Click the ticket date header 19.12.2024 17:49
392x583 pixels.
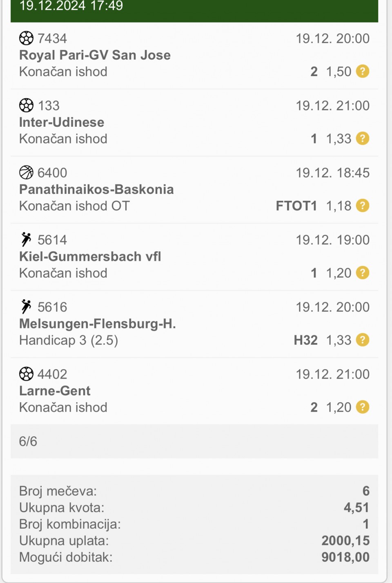point(71,6)
